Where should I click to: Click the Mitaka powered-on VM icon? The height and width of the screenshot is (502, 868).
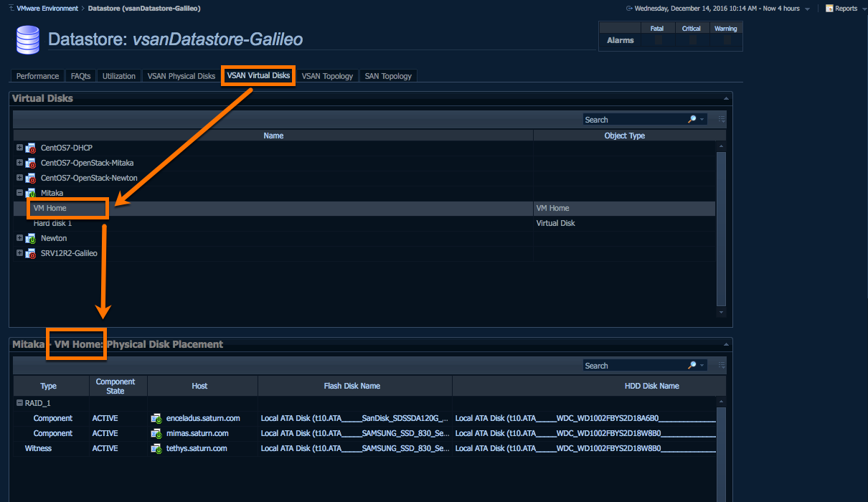coord(31,193)
